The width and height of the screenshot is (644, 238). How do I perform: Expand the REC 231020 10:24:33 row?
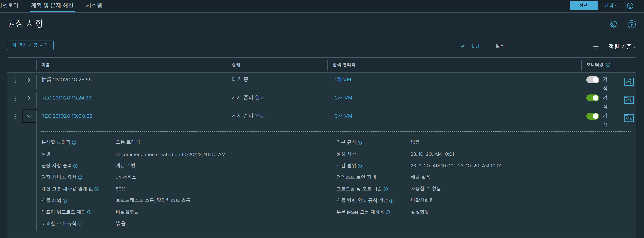(x=29, y=98)
